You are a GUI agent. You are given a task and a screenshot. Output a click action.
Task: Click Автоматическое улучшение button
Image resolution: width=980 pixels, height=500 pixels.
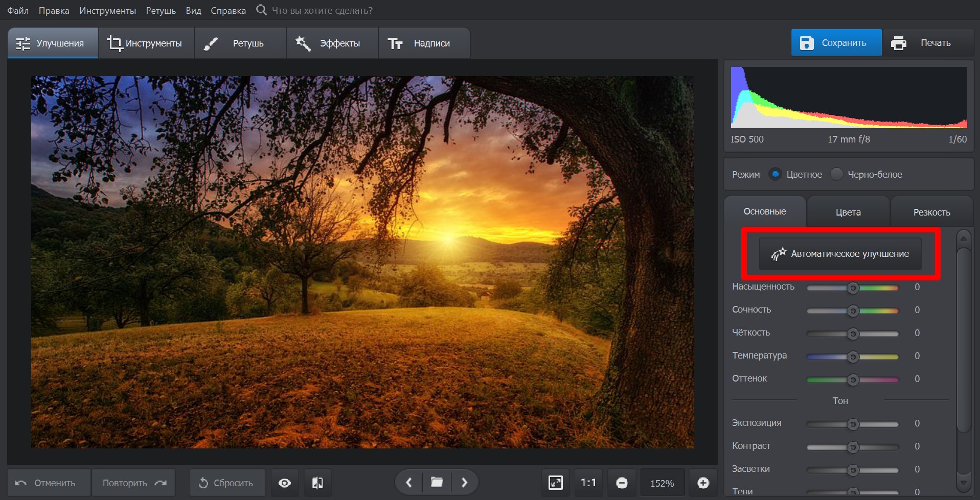pyautogui.click(x=840, y=254)
